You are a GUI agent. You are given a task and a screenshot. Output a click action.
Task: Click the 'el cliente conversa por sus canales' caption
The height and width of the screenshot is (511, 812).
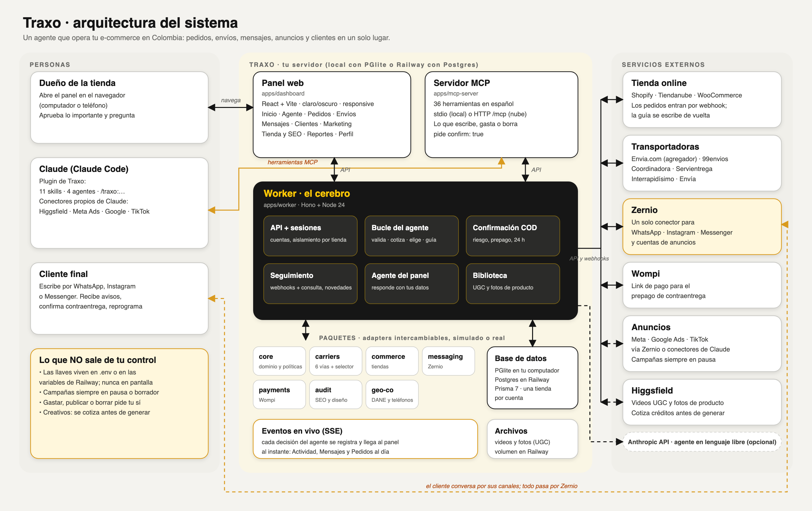[502, 486]
